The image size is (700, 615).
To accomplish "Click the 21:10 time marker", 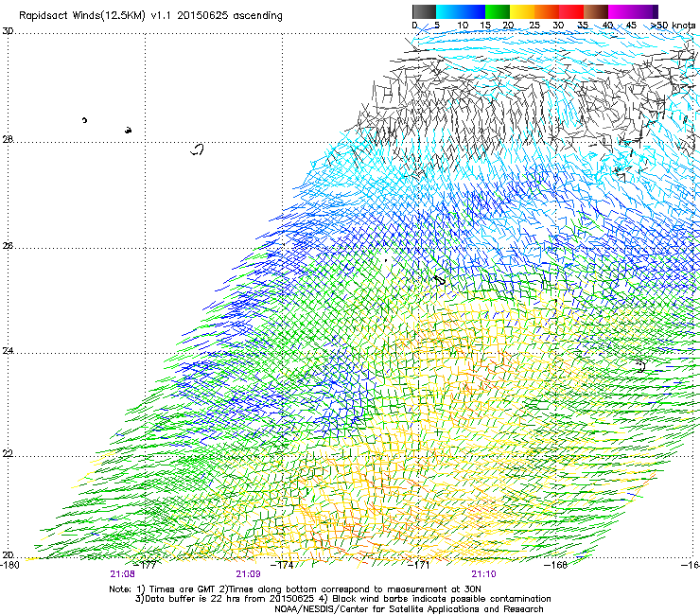I will (x=484, y=574).
